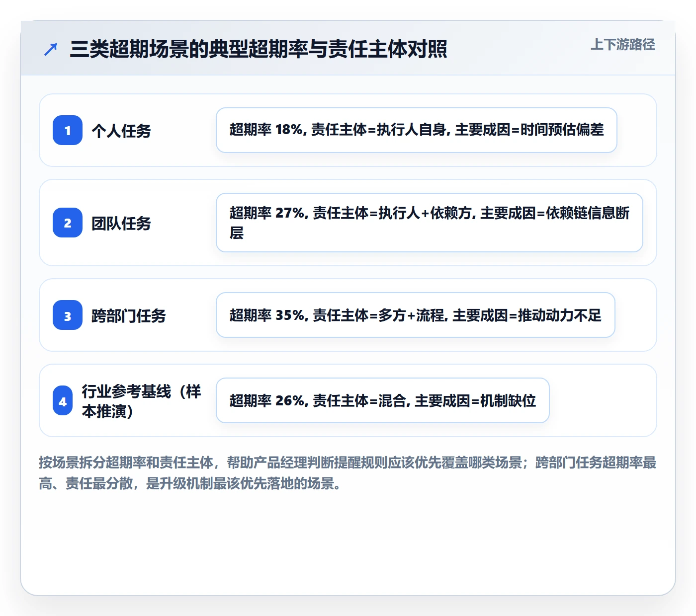Click the number 4 badge for 行业参考基线
Viewport: 696px width, 616px height.
coord(63,400)
